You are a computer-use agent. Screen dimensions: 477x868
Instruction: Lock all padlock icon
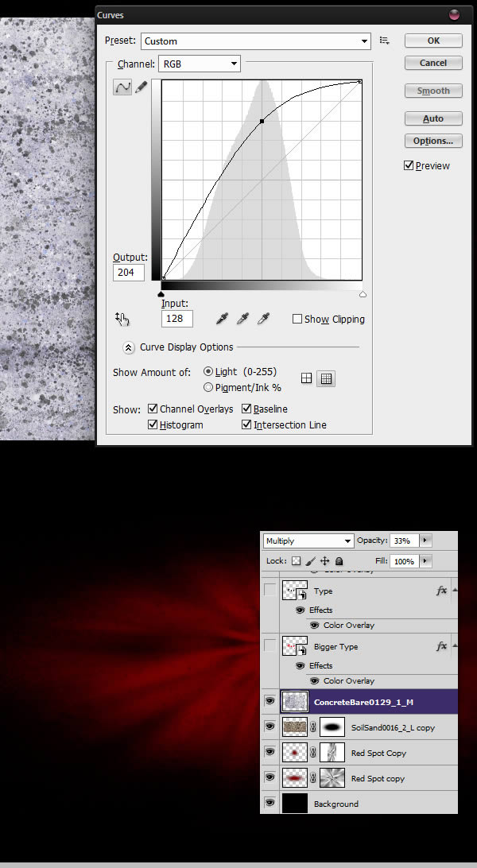click(339, 560)
